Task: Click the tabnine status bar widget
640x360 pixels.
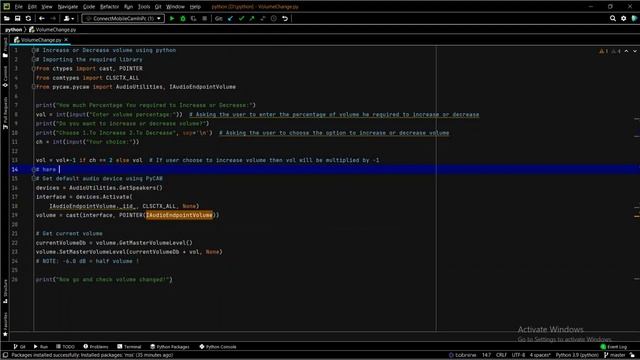Action: pos(462,355)
